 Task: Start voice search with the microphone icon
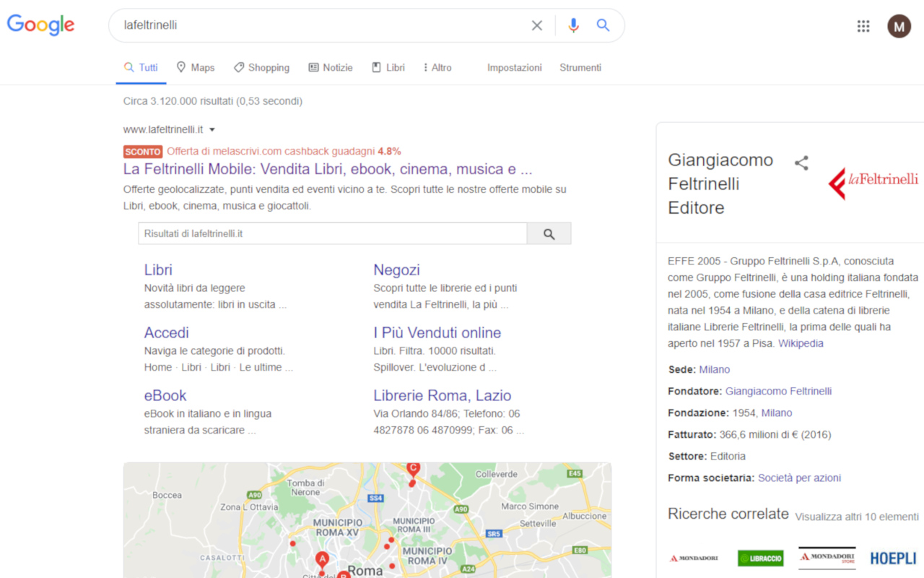(x=573, y=25)
